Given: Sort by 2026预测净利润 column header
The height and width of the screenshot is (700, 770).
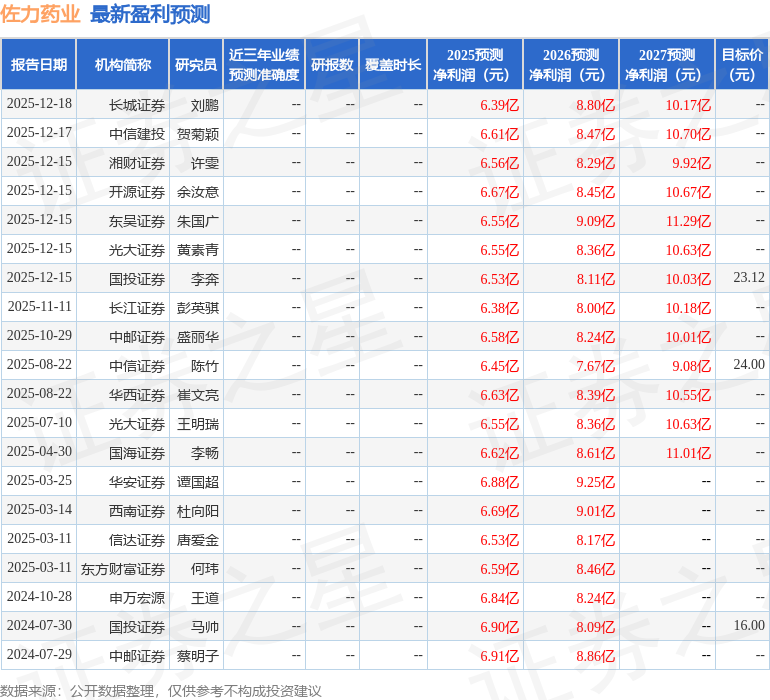Looking at the screenshot, I should [x=571, y=65].
